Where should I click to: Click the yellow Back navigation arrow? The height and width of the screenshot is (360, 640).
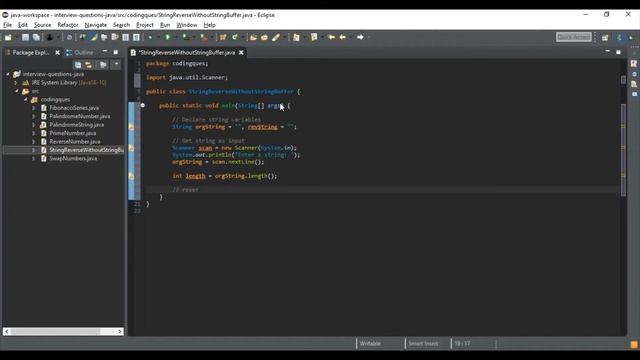(x=342, y=37)
